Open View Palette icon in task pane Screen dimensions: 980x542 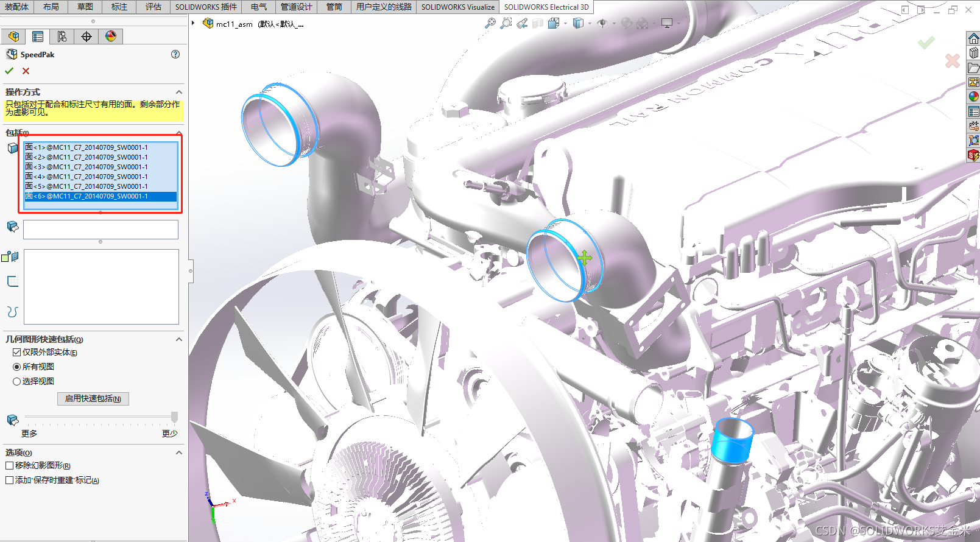(x=973, y=82)
